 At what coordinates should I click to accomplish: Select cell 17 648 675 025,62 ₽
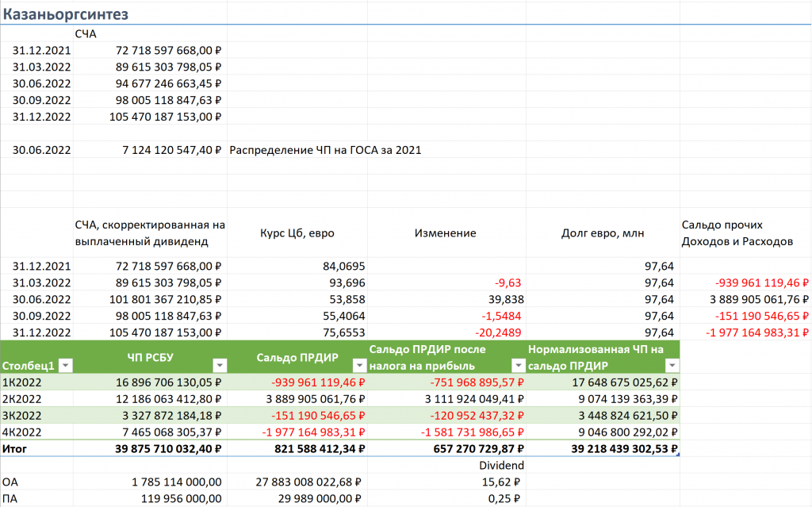pyautogui.click(x=625, y=382)
